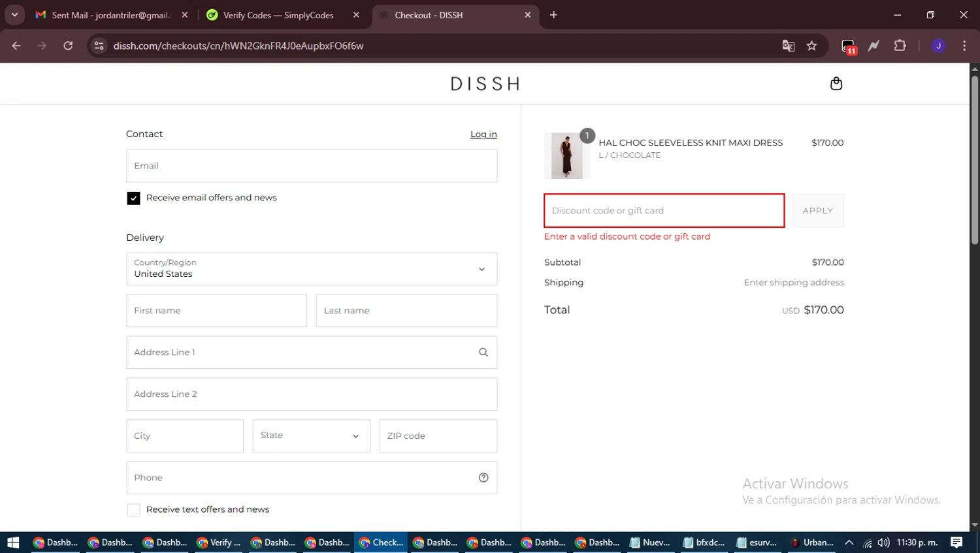Click the volume speaker tray icon
The width and height of the screenshot is (980, 553).
coord(883,543)
